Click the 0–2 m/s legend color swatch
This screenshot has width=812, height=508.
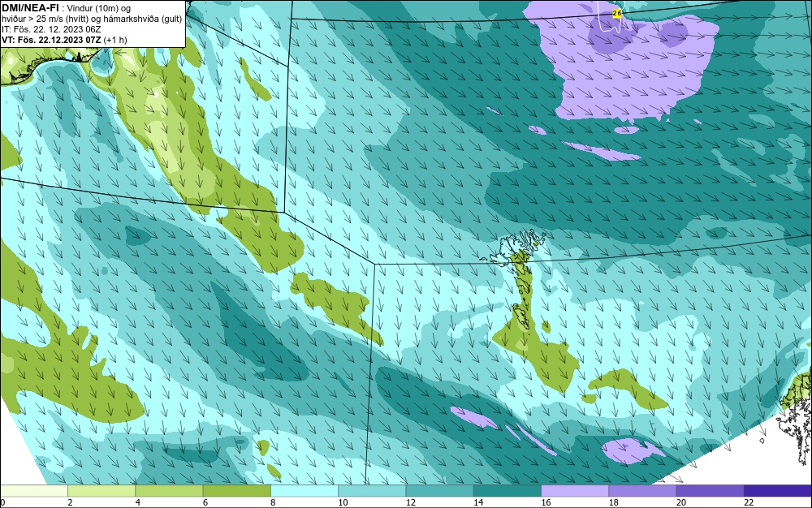coord(33,491)
